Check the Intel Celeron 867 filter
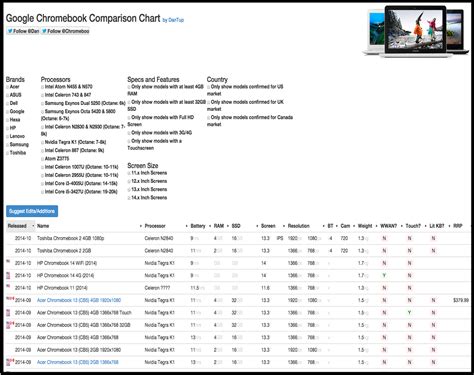The height and width of the screenshot is (375, 474). click(x=42, y=151)
